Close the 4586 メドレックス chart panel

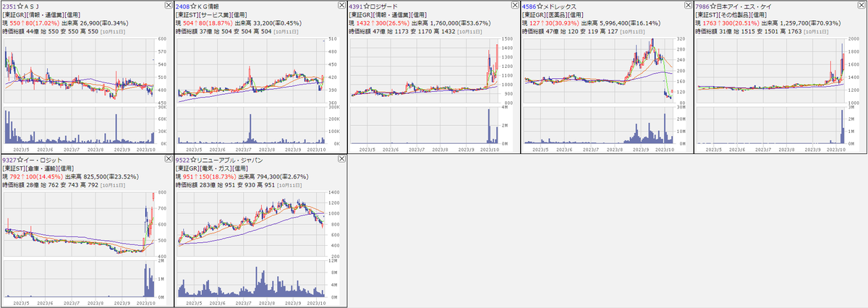click(687, 4)
